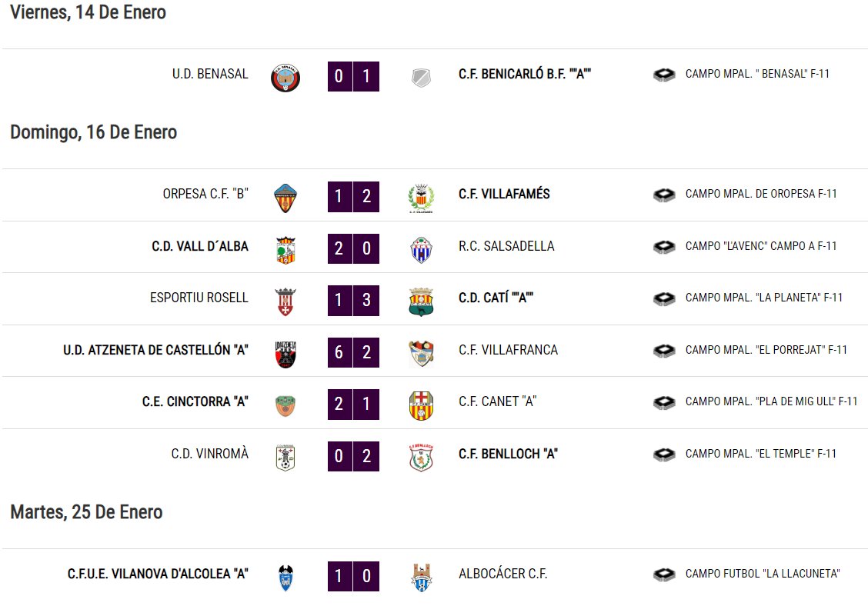
Task: Click the 6-2 score of Atzeneta match
Action: [353, 352]
